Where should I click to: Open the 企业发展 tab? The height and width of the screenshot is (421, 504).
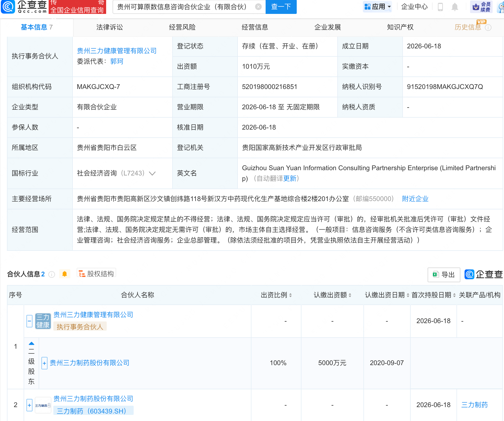pos(328,27)
